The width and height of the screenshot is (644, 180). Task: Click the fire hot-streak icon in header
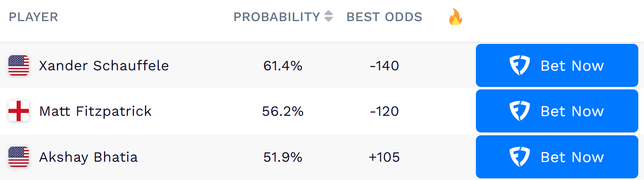click(455, 17)
